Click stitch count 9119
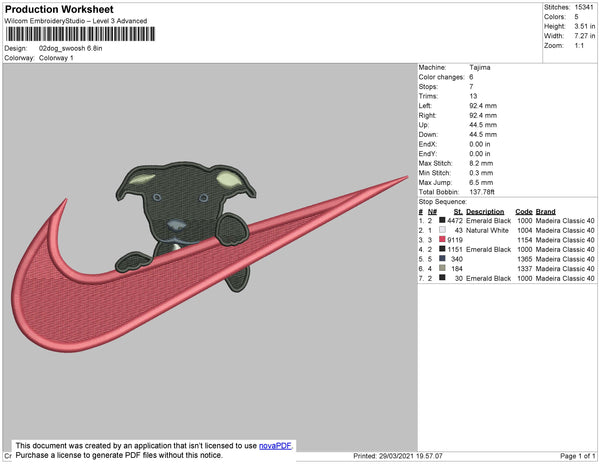Screen dimensions: 600x464 point(455,240)
